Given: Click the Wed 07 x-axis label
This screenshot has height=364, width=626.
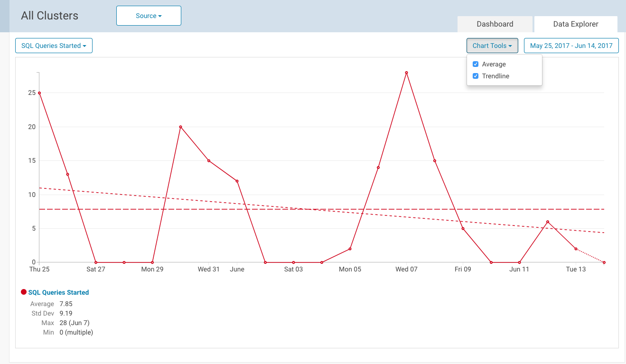Looking at the screenshot, I should (x=406, y=269).
